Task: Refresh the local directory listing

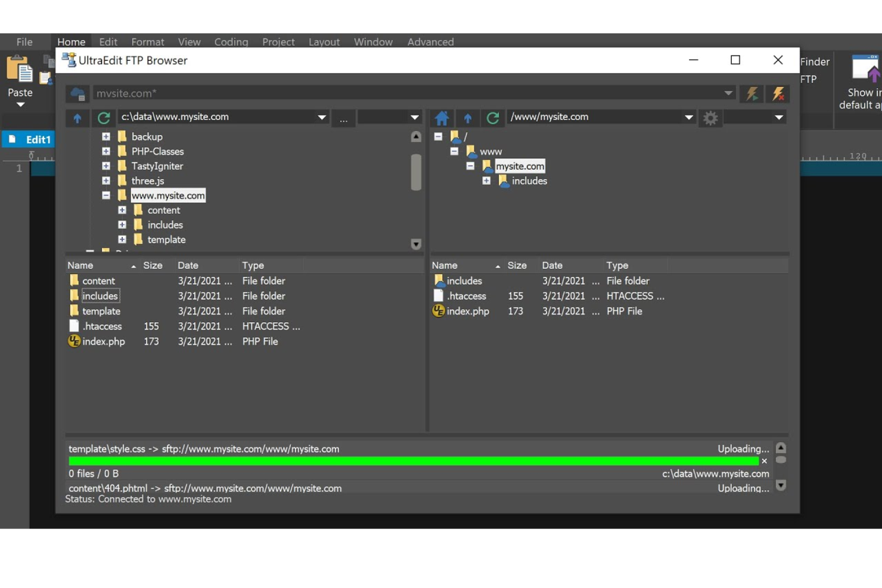Action: click(104, 118)
